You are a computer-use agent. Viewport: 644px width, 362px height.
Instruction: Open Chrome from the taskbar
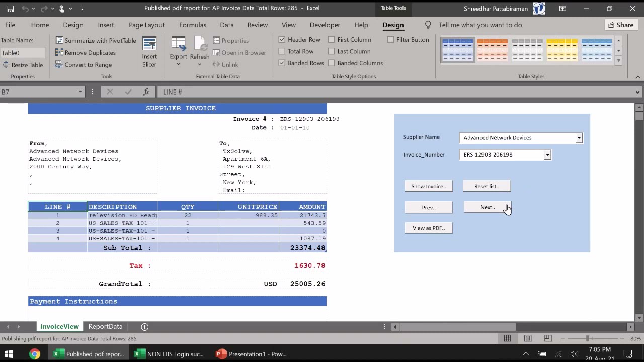(x=35, y=354)
